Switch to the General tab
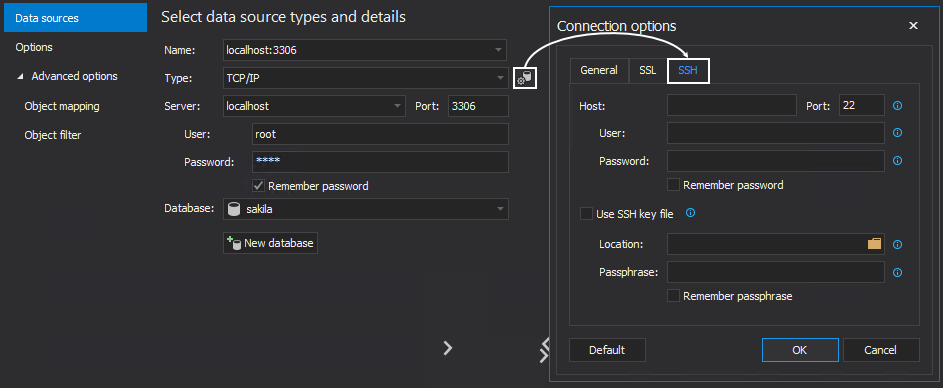943x388 pixels. tap(599, 70)
